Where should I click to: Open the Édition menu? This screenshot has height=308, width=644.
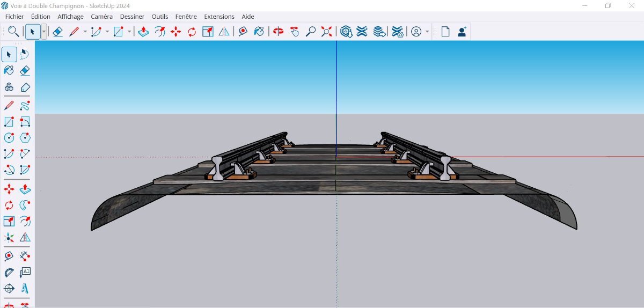[41, 17]
